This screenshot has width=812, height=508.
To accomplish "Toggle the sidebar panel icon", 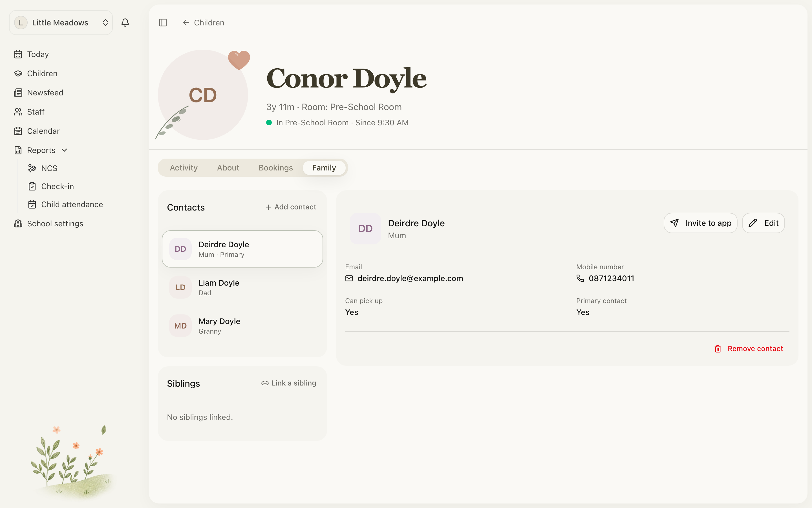I will point(163,23).
